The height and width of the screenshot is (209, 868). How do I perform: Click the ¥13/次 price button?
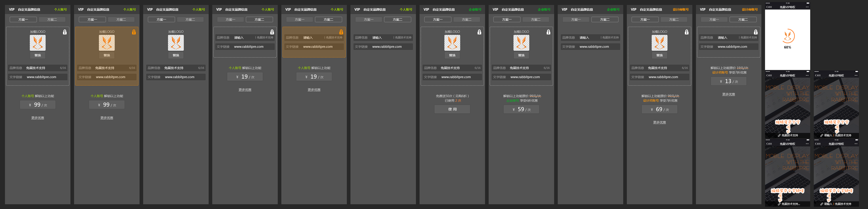[728, 81]
